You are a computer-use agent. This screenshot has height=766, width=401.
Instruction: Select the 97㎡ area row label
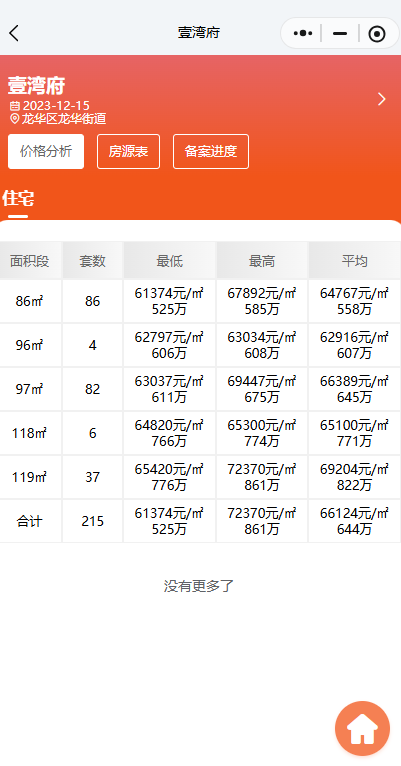click(30, 389)
